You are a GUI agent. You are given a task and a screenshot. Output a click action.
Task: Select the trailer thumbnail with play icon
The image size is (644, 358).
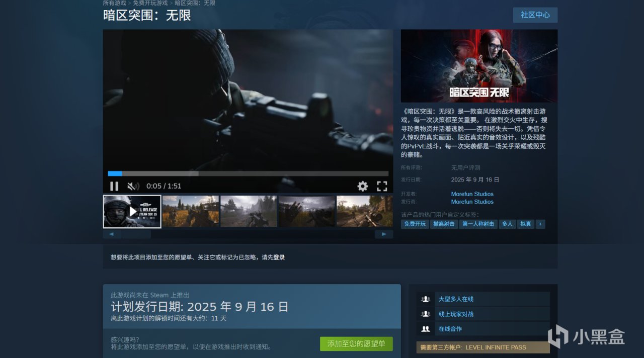pos(132,212)
